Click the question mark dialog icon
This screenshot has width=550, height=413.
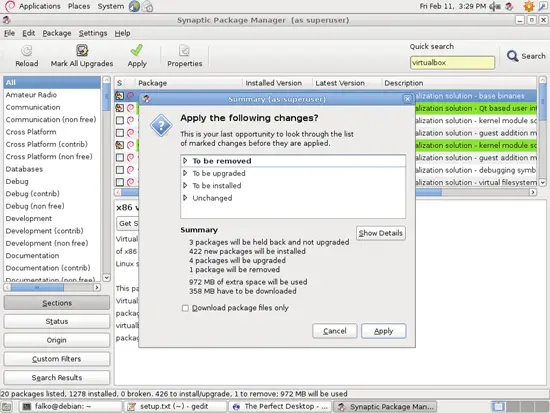(x=161, y=125)
